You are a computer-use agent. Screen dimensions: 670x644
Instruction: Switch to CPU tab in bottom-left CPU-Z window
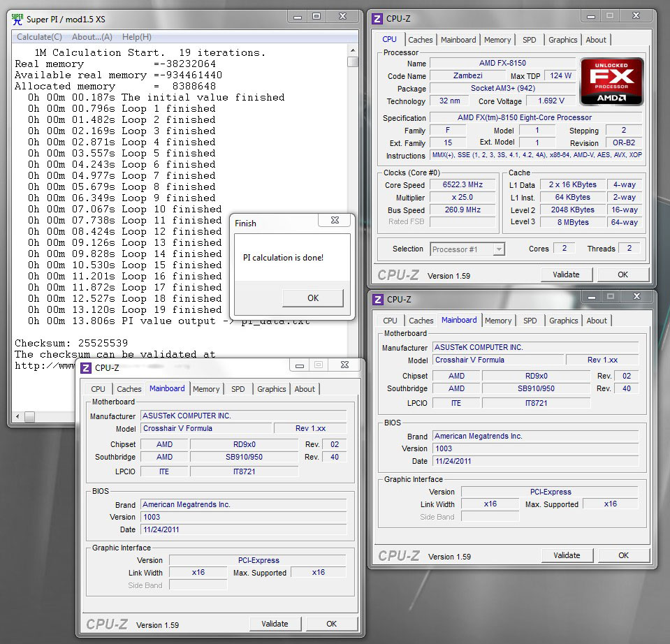(x=98, y=389)
